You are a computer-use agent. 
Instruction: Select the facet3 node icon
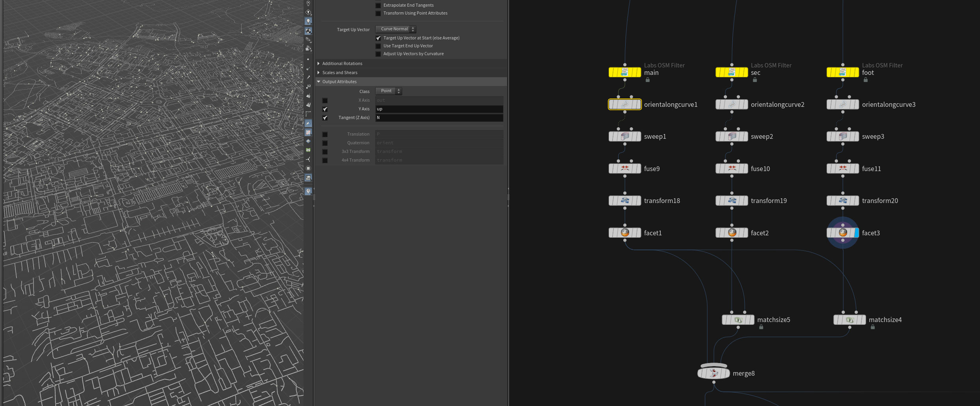click(843, 233)
